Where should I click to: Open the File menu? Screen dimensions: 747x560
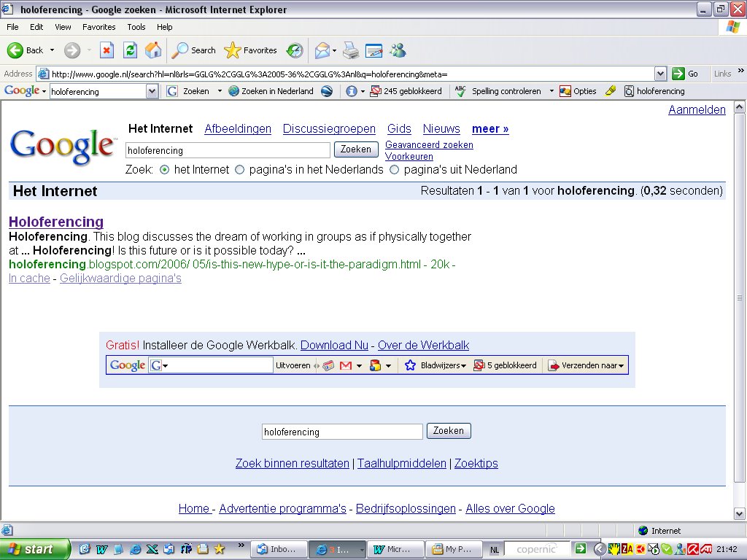click(x=12, y=27)
